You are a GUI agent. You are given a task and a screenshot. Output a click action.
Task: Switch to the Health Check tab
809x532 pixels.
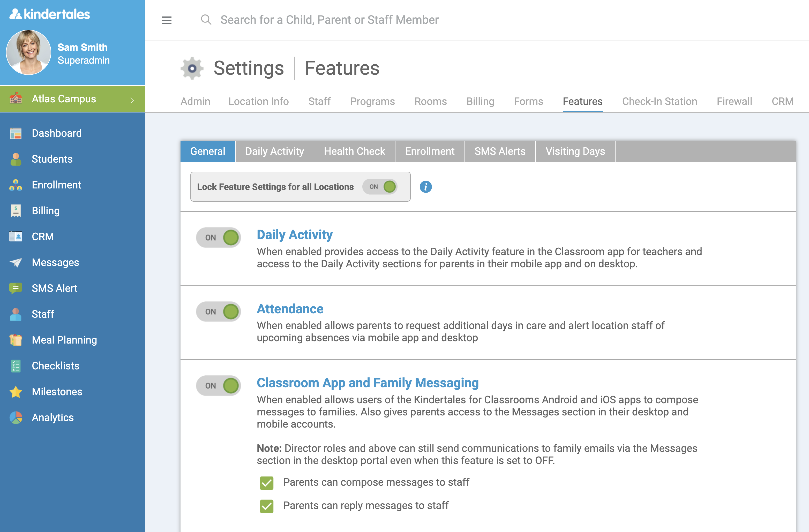[354, 151]
